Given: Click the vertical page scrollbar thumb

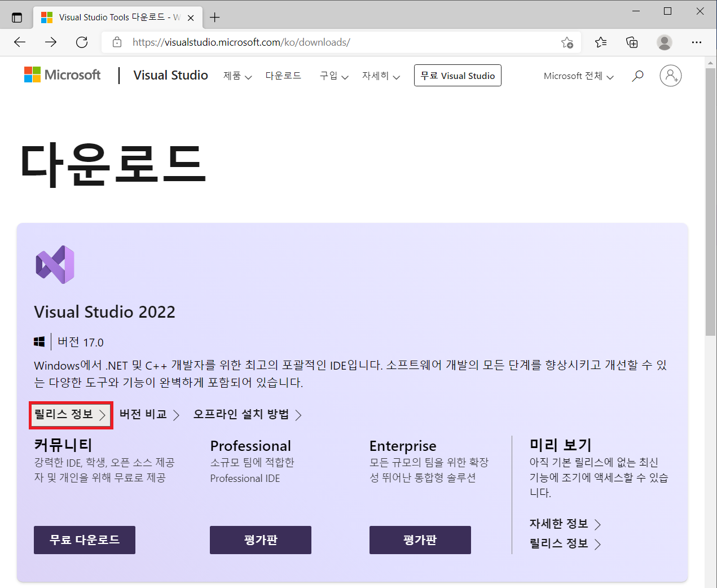Looking at the screenshot, I should (x=711, y=202).
